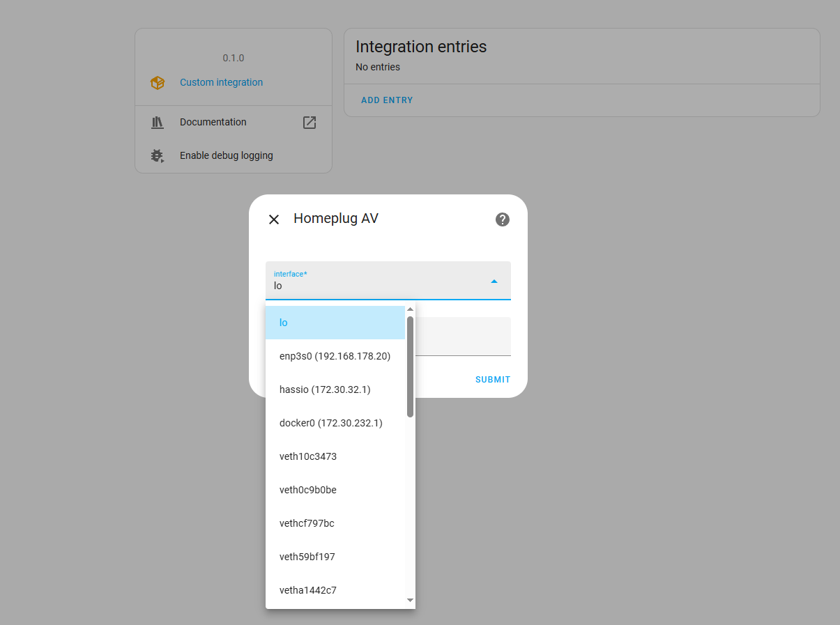Open help using the question mark icon
This screenshot has width=840, height=625.
tap(502, 219)
